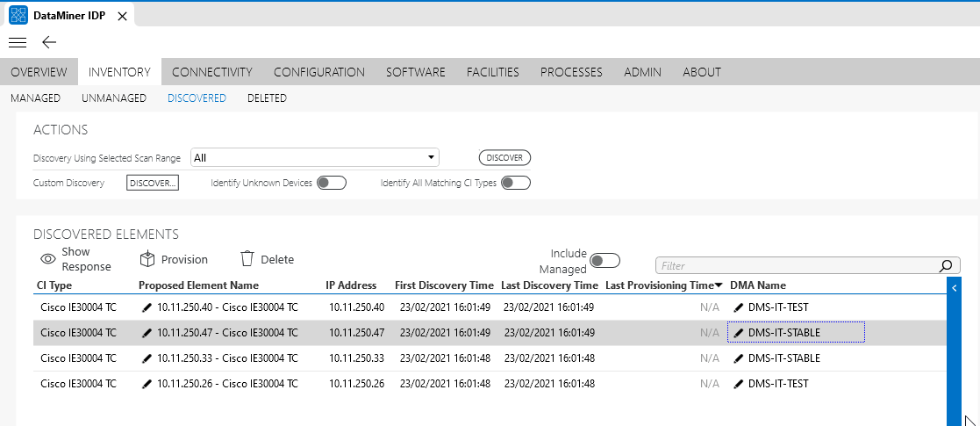The width and height of the screenshot is (980, 426).
Task: Select the INVENTORY tab
Action: tap(119, 72)
